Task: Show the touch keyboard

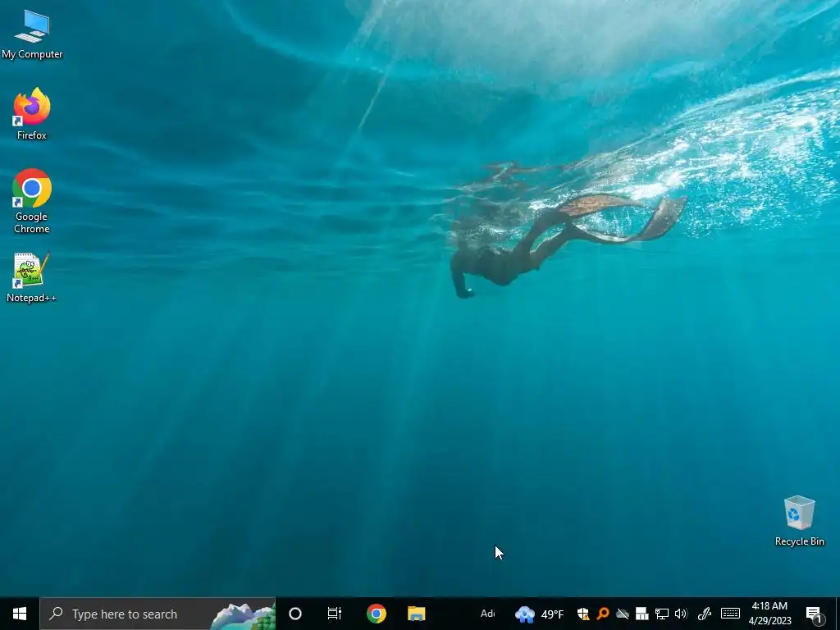Action: [x=730, y=614]
